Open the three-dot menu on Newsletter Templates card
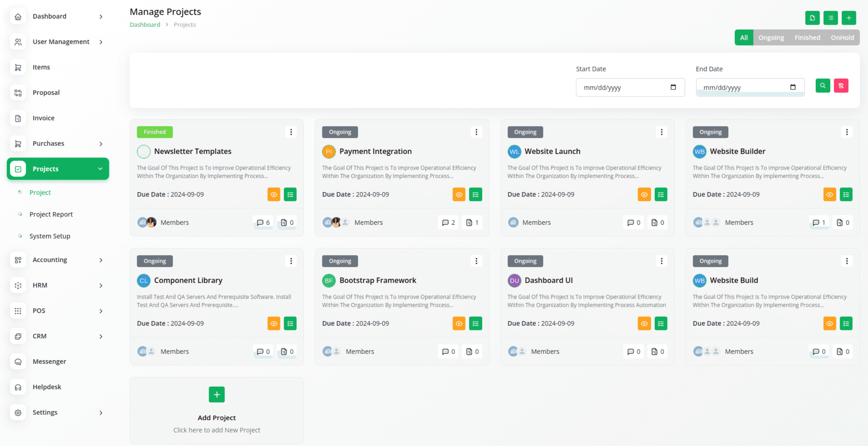 click(291, 132)
